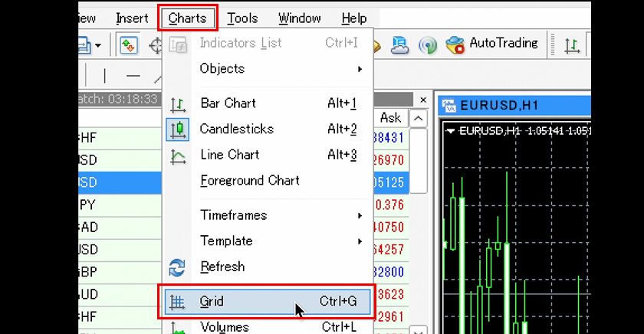
Task: Open the Window menu
Action: click(300, 18)
